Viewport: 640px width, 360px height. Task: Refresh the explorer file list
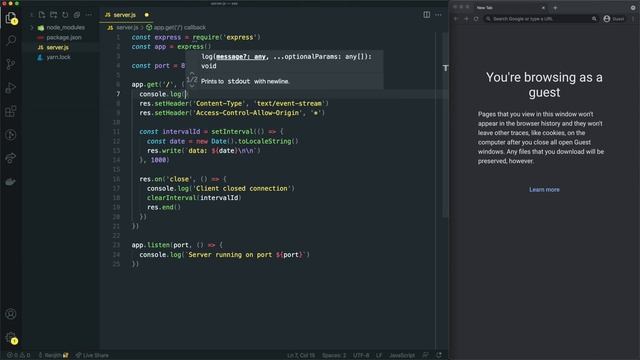[65, 15]
